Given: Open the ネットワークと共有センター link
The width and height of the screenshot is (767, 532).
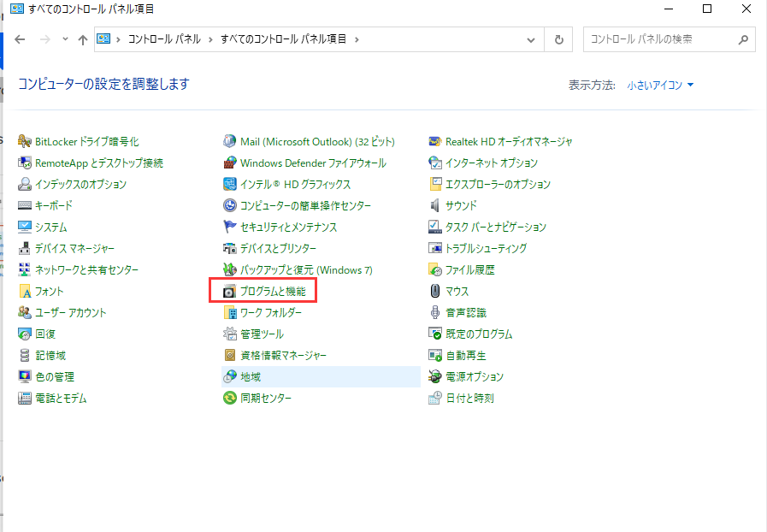Looking at the screenshot, I should click(x=86, y=269).
